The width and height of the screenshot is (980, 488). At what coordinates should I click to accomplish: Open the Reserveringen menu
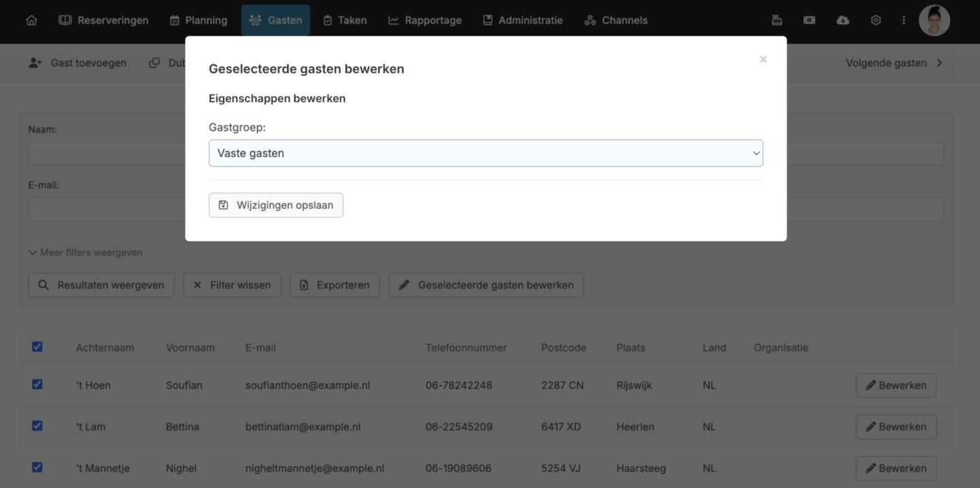click(x=103, y=20)
